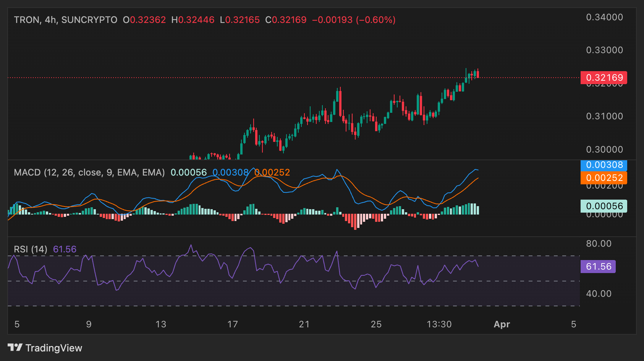Select the TRON, 4h, SUNCRYPTO chart title

(x=66, y=20)
